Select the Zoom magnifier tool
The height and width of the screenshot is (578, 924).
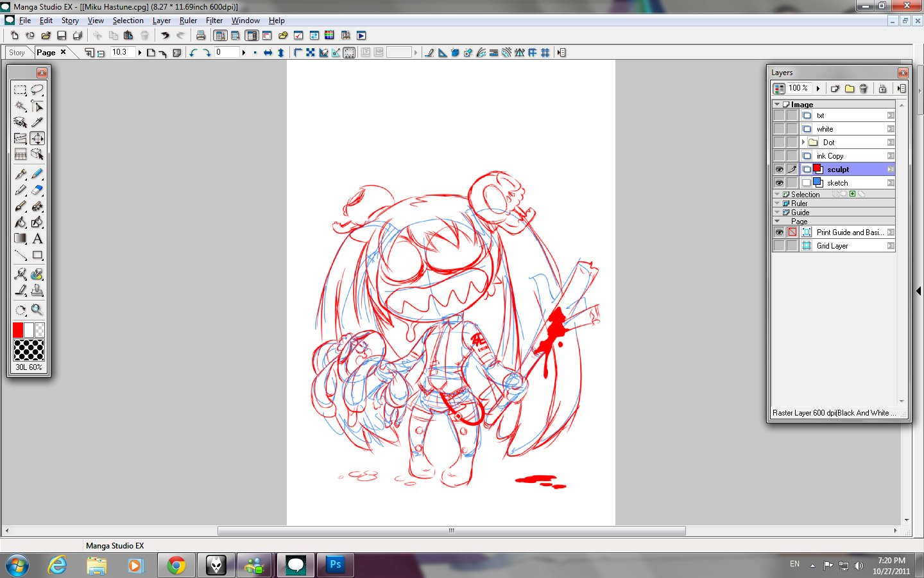(x=37, y=310)
